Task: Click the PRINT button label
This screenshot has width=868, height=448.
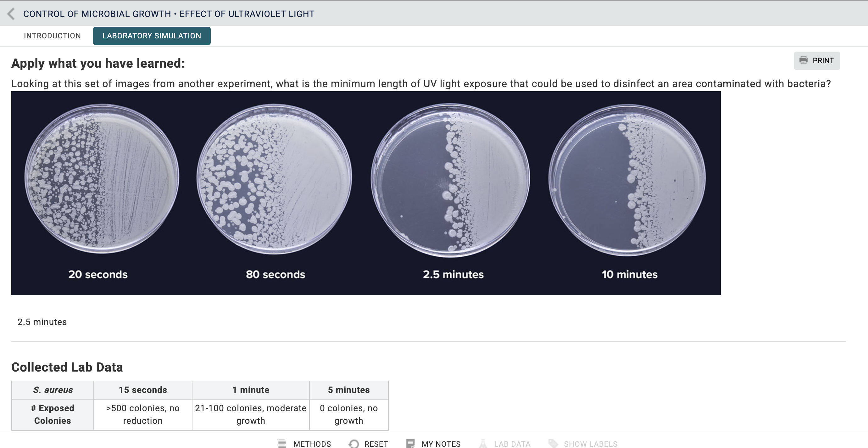Action: tap(823, 61)
